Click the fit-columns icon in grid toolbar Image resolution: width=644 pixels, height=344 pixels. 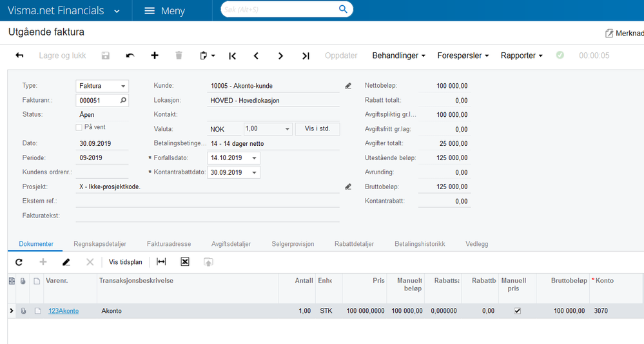pos(161,262)
